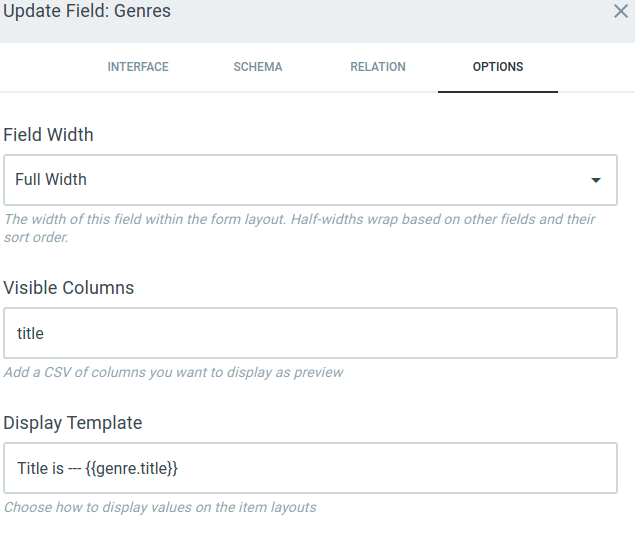Go to the Relation tab
635x540 pixels.
pos(378,67)
